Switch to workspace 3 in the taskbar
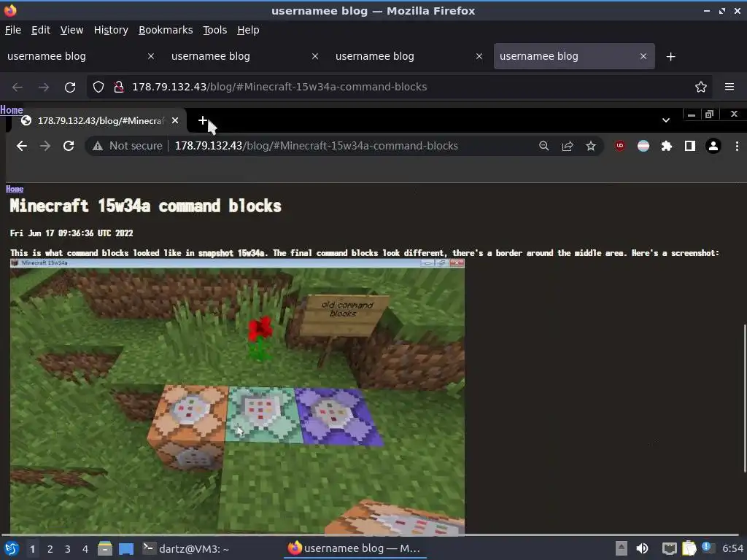 pyautogui.click(x=68, y=549)
